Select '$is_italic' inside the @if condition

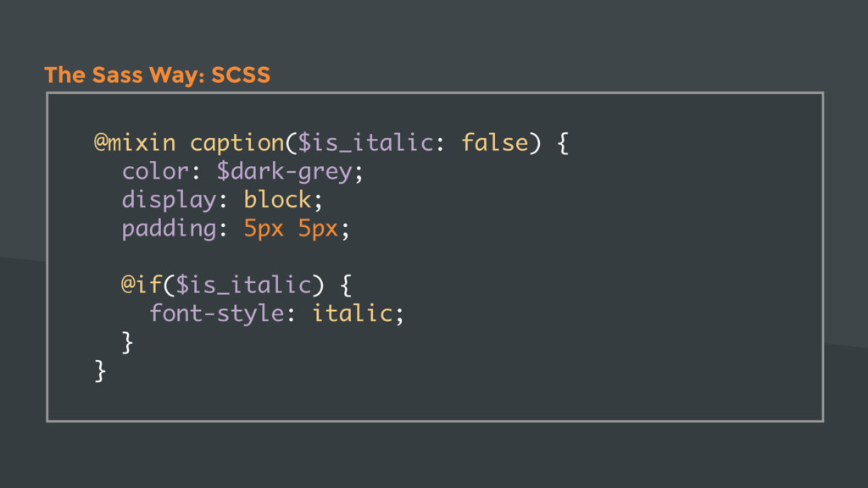[243, 286]
